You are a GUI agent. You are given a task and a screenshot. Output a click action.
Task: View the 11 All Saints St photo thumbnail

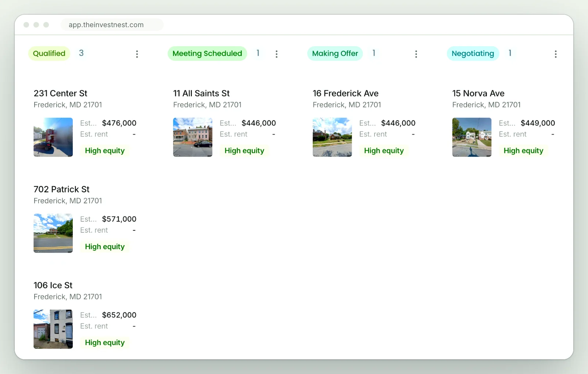pos(193,137)
